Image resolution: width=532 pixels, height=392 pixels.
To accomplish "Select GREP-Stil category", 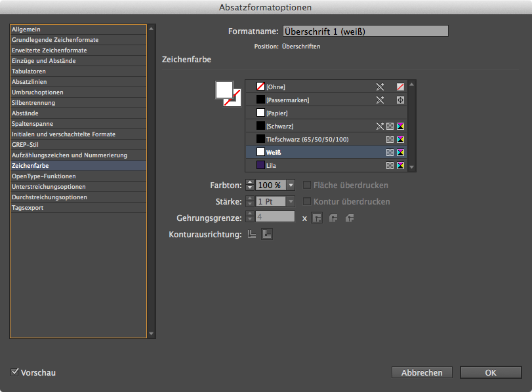I will pos(78,145).
